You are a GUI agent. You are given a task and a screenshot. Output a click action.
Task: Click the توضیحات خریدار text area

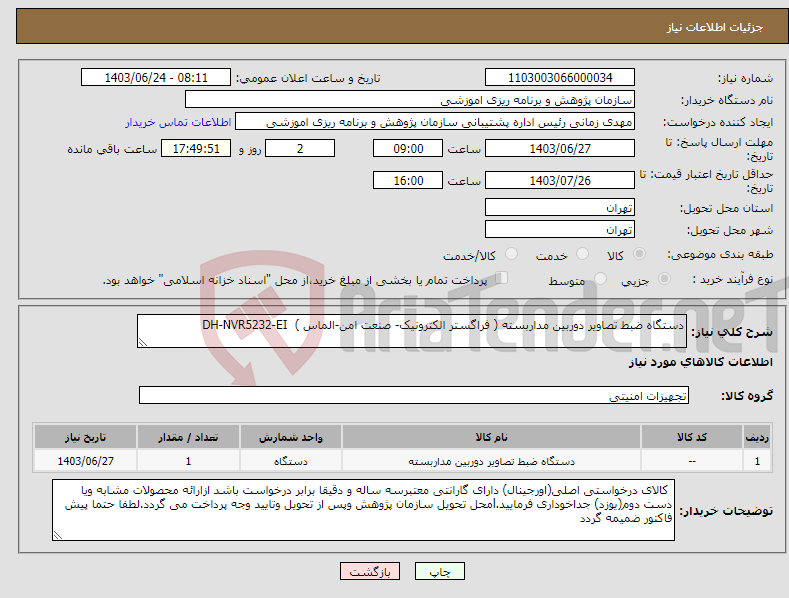click(363, 510)
